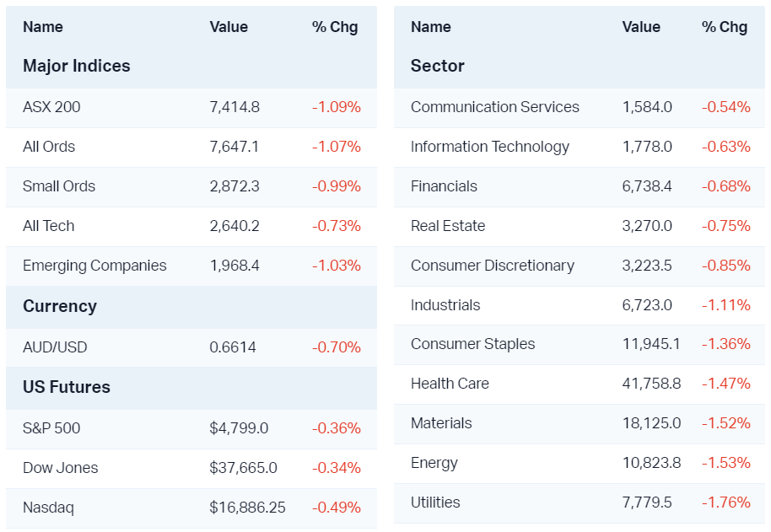Click the Materials sector value 18,125.0
The width and height of the screenshot is (771, 532).
pyautogui.click(x=651, y=423)
